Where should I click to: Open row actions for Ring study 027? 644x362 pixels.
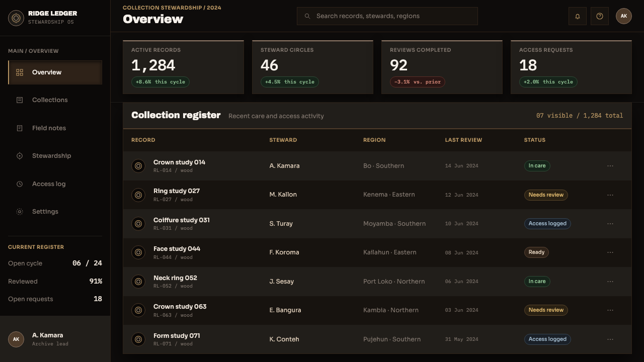[610, 195]
